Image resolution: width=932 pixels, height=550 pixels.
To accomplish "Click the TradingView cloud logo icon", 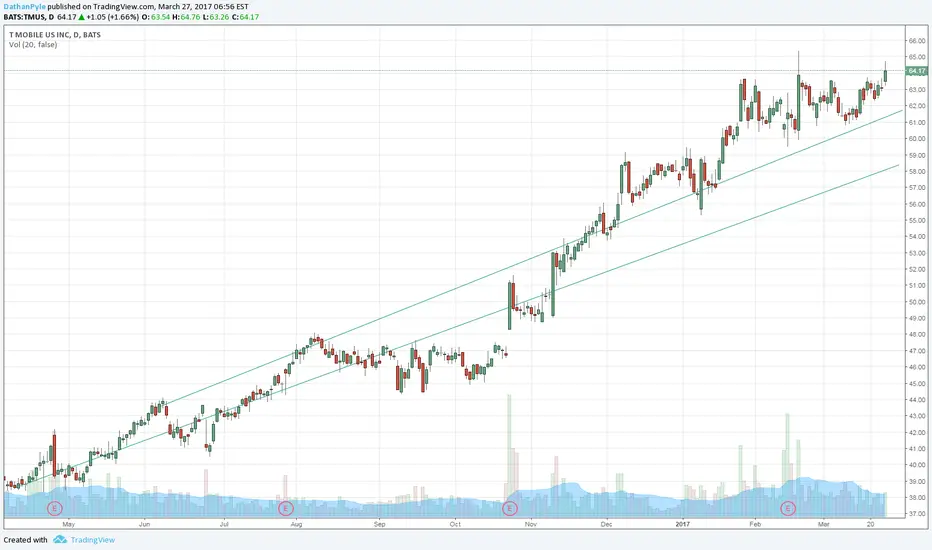I will [60, 540].
